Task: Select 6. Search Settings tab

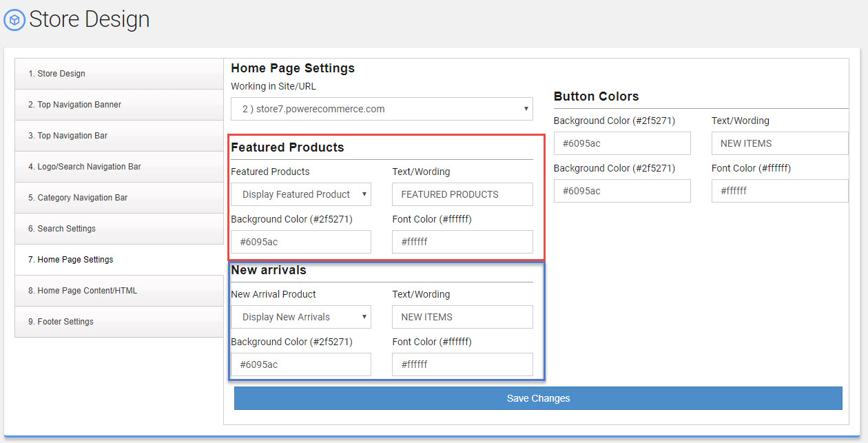Action: point(118,229)
